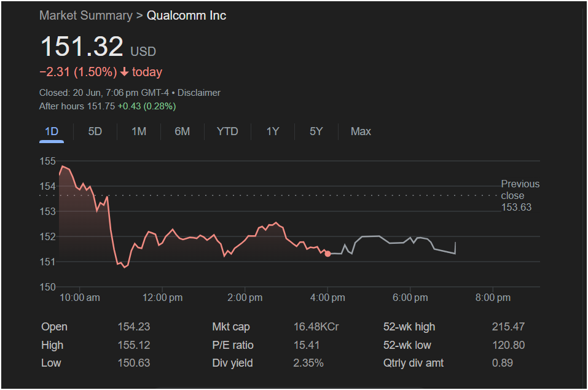Click the 4:00 pm axis label
The height and width of the screenshot is (390, 588).
[x=327, y=298]
